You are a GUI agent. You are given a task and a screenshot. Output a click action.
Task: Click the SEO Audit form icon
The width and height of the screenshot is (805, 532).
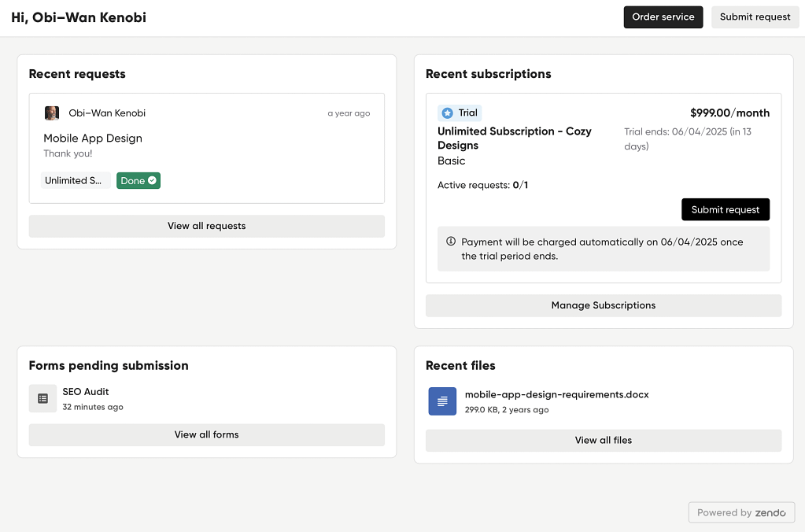point(42,398)
